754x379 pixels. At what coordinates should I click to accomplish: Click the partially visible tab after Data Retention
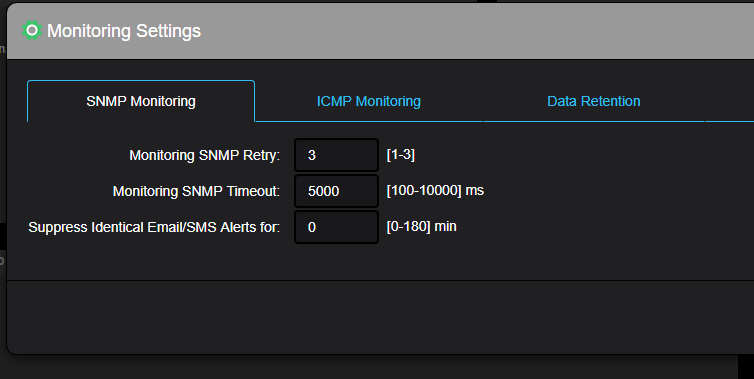tap(729, 101)
